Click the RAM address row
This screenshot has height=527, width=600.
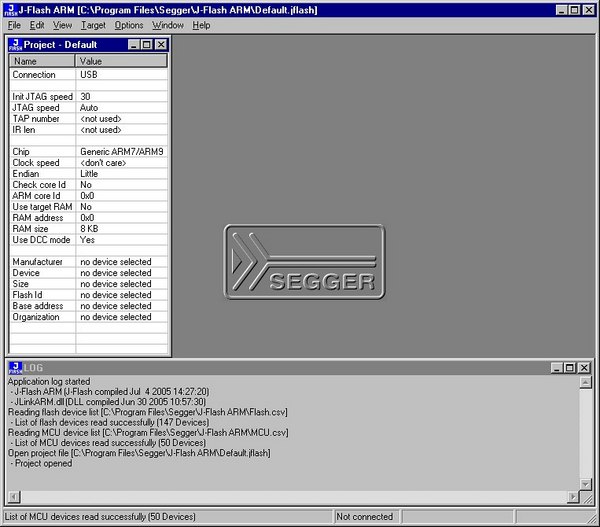tap(89, 218)
